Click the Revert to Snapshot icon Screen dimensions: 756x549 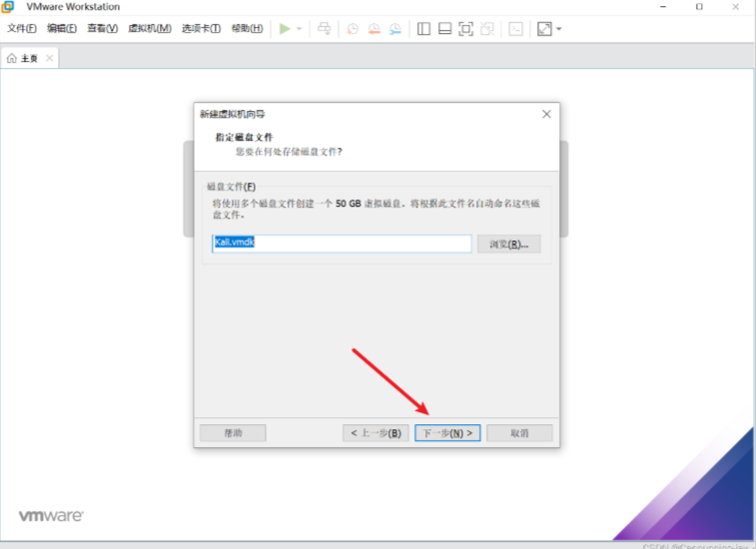[375, 29]
